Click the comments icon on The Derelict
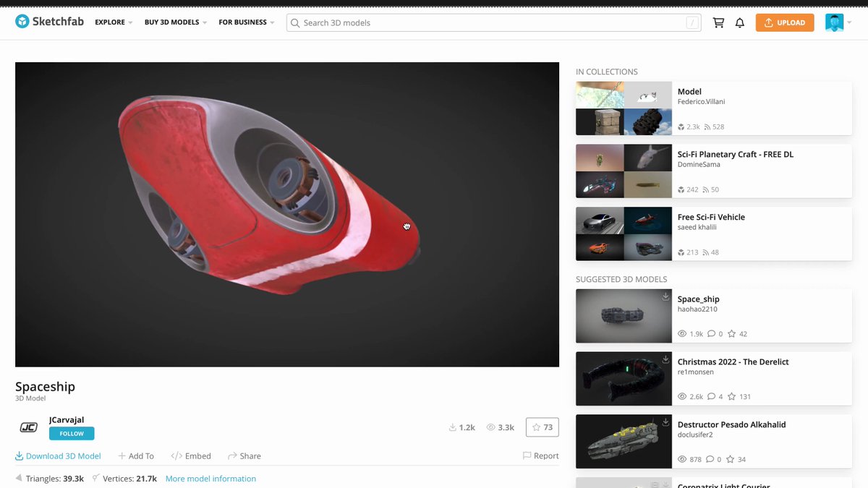Screen dimensions: 868x488 coord(712,397)
